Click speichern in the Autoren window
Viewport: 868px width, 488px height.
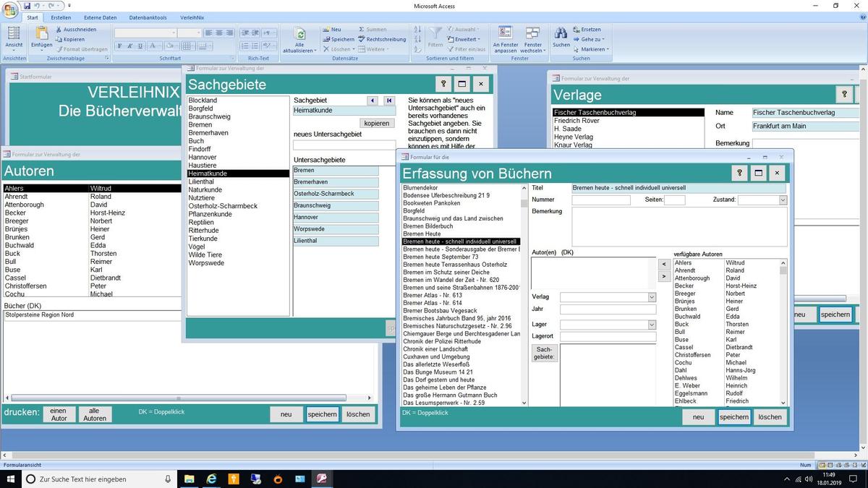coord(322,414)
